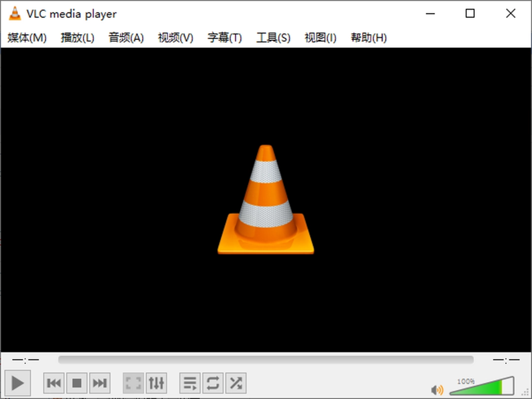Open the 视频(V) menu
This screenshot has height=399, width=532.
[175, 37]
